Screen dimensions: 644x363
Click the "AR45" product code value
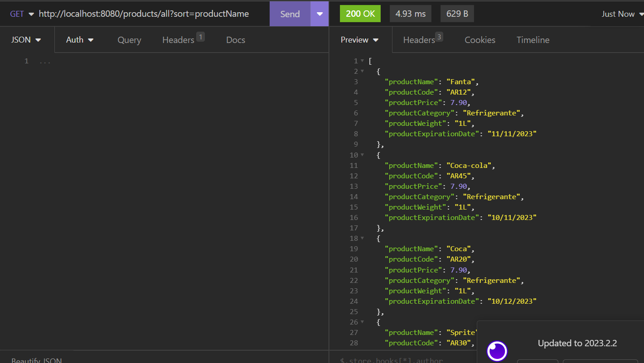click(459, 176)
